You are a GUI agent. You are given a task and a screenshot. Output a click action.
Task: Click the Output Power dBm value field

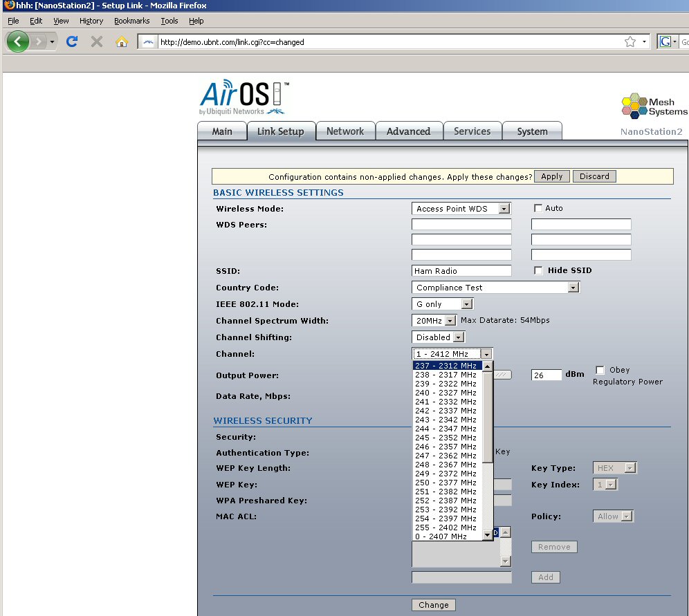click(546, 375)
